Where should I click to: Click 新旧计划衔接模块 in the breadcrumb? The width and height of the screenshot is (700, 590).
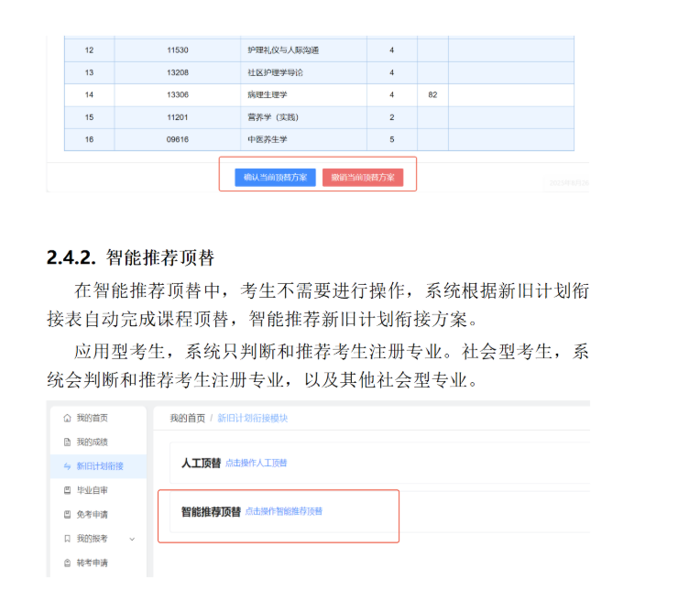pos(252,418)
